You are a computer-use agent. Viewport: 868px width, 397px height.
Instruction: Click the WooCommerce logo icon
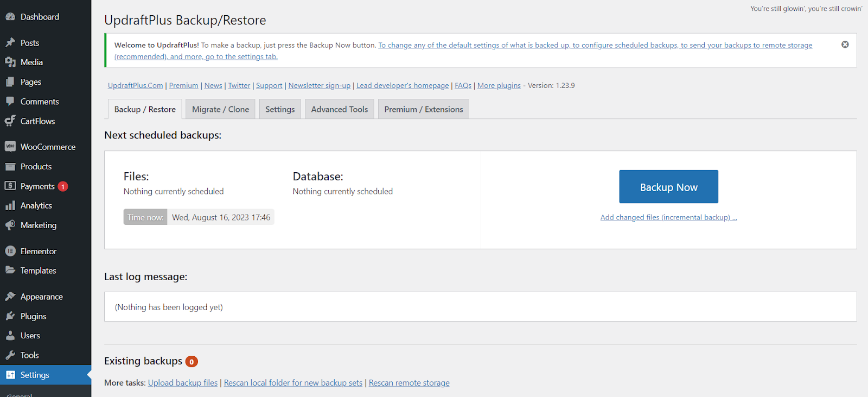pyautogui.click(x=10, y=147)
